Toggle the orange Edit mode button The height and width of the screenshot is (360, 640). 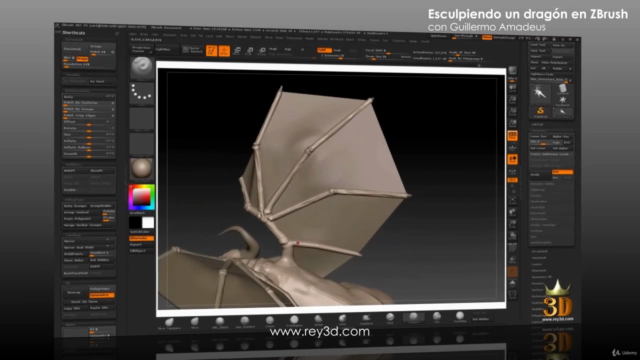(x=211, y=50)
